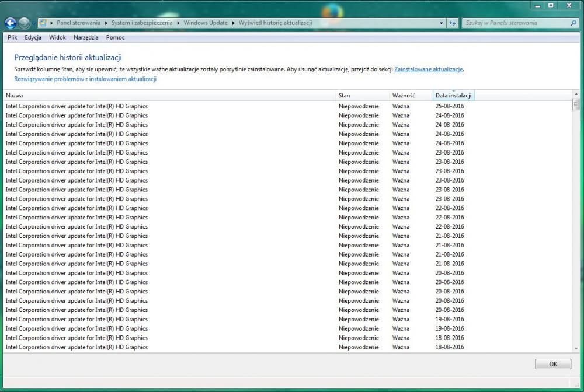Select the date cell 25-08-2016
584x392 pixels.
450,106
